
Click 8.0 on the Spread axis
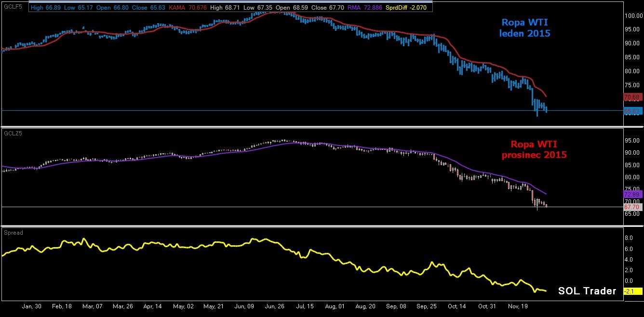[629, 238]
